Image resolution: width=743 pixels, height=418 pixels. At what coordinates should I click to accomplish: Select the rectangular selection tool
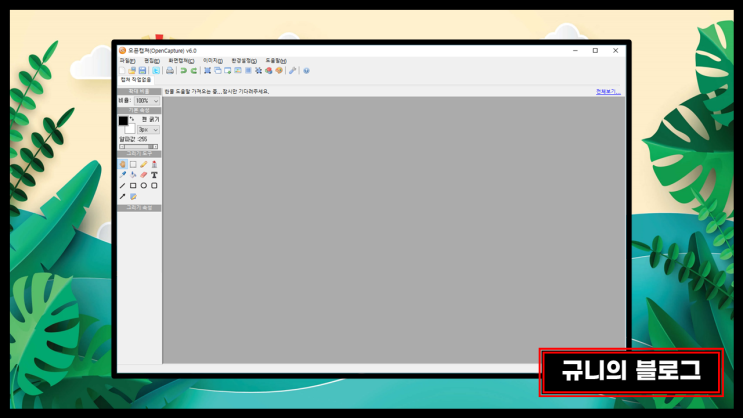tap(133, 164)
